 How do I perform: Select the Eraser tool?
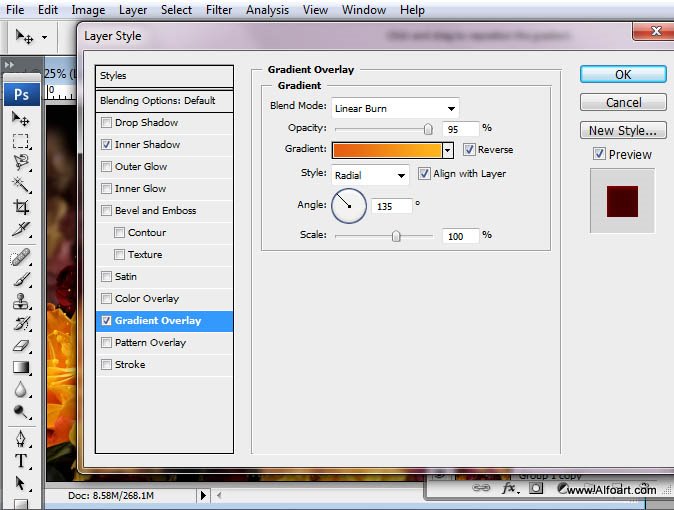point(20,345)
